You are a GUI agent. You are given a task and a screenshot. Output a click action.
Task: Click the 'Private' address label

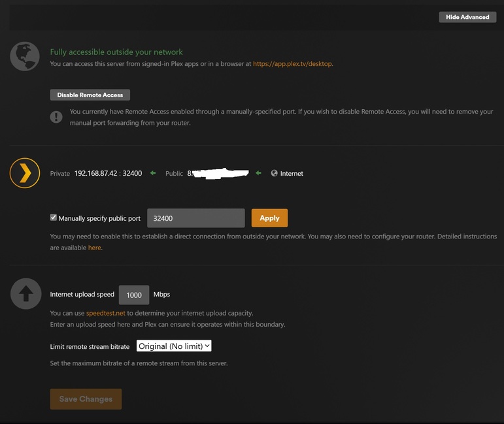pyautogui.click(x=59, y=174)
